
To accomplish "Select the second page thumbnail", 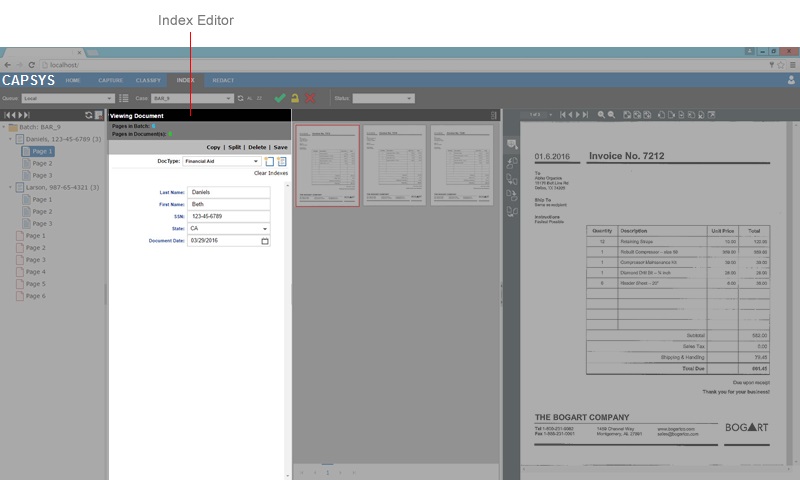I will 395,165.
